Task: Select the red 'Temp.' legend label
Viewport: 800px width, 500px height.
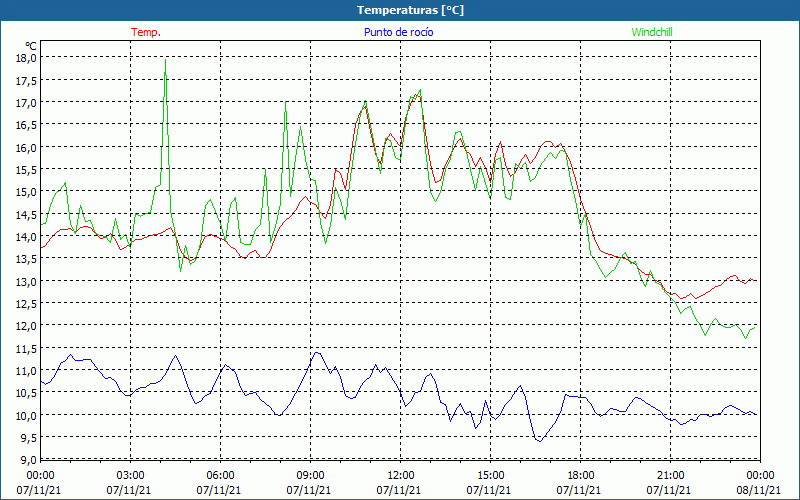Action: [x=146, y=32]
